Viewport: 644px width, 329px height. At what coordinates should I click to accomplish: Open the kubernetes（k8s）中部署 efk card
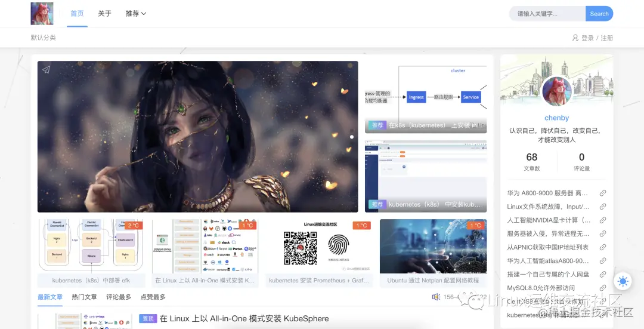point(92,253)
